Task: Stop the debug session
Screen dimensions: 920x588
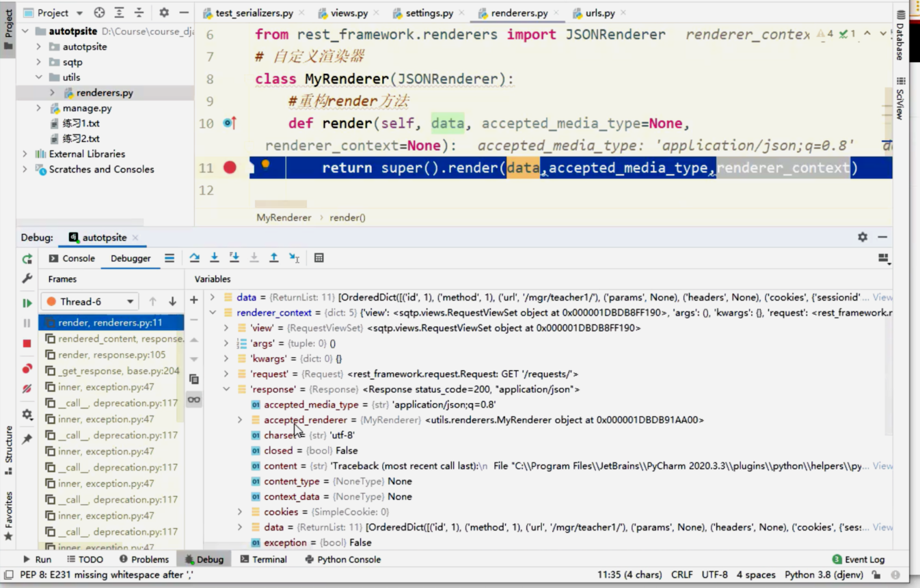Action: [x=27, y=344]
